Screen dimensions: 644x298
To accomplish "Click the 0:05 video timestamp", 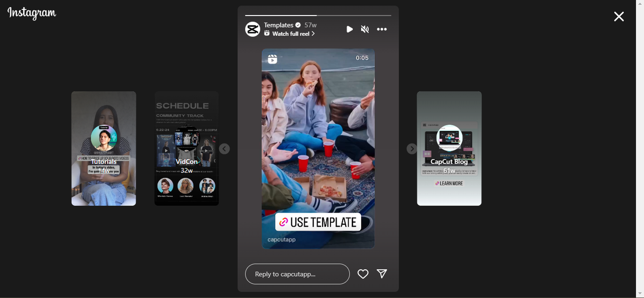I will 362,58.
